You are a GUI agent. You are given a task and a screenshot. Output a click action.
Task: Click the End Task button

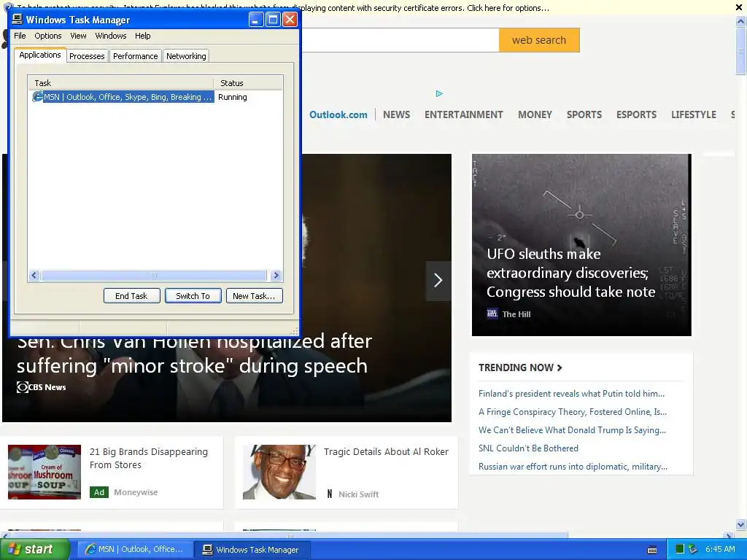coord(131,296)
